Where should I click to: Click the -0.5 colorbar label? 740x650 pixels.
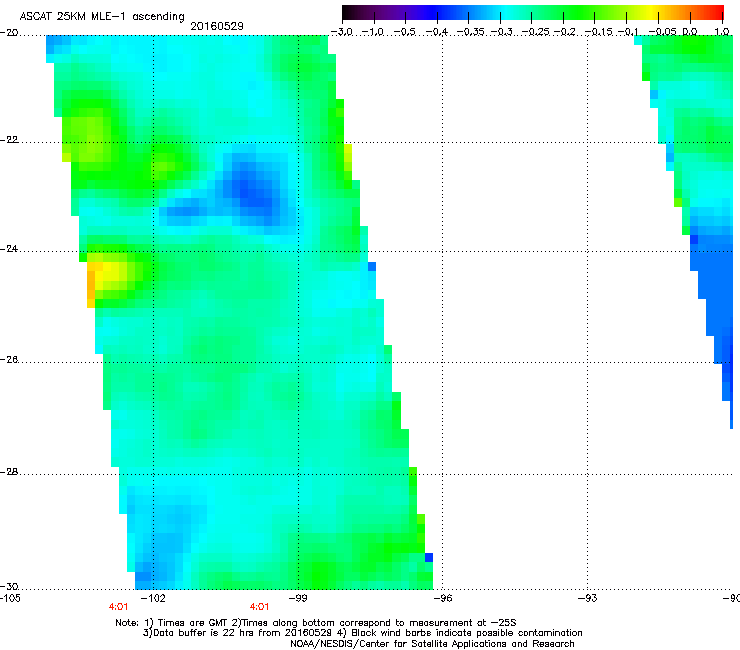[404, 32]
